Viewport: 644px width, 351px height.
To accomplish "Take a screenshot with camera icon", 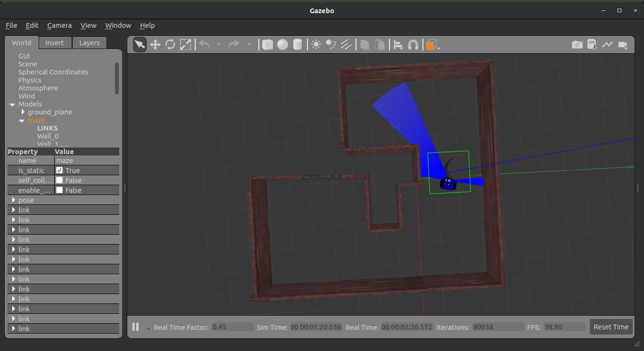I will pos(577,45).
